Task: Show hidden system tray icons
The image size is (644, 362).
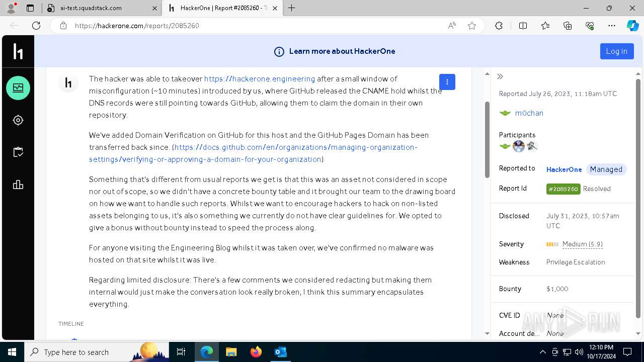Action: tap(542, 352)
